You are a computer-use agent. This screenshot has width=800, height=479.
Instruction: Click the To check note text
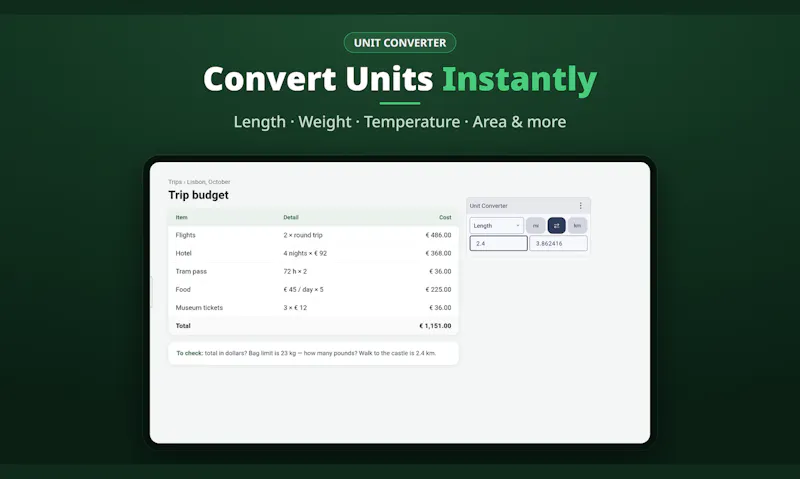pos(306,353)
